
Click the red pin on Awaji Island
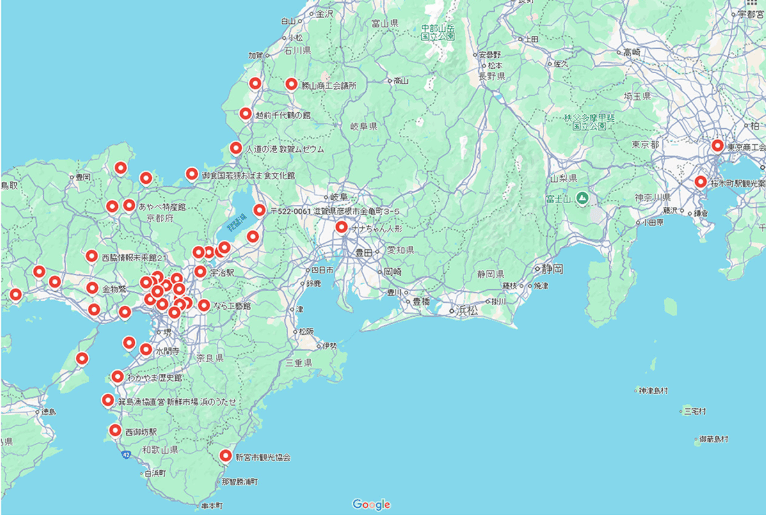point(82,359)
